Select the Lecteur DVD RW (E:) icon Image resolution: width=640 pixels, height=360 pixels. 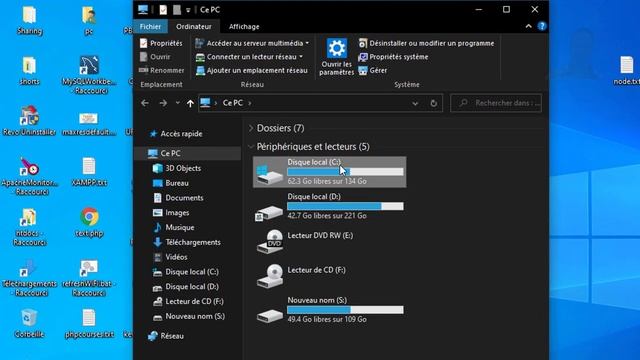(x=270, y=241)
